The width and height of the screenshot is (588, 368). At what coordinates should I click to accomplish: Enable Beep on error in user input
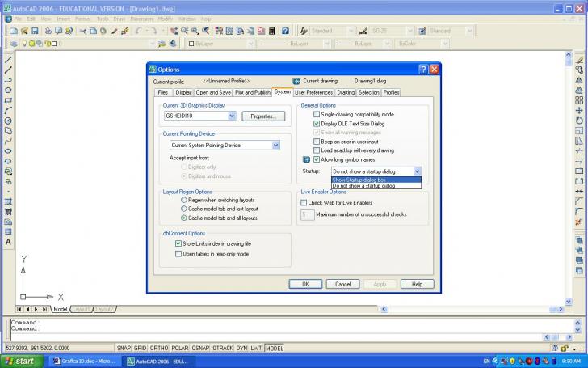pyautogui.click(x=317, y=142)
